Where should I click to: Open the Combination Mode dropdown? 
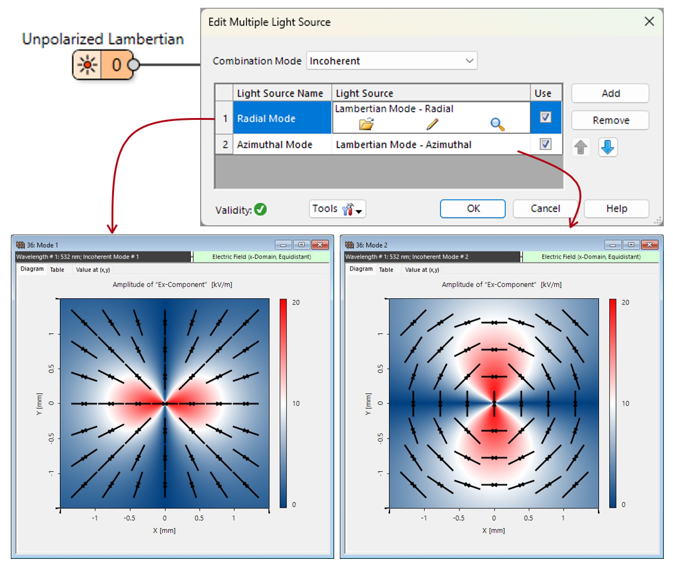coord(392,61)
